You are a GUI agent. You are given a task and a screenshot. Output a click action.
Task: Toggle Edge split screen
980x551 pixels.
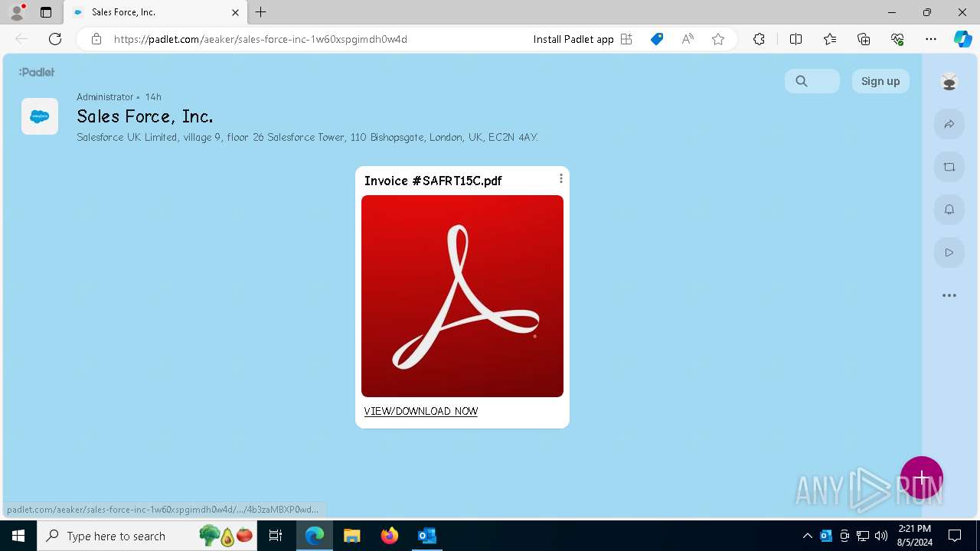795,39
